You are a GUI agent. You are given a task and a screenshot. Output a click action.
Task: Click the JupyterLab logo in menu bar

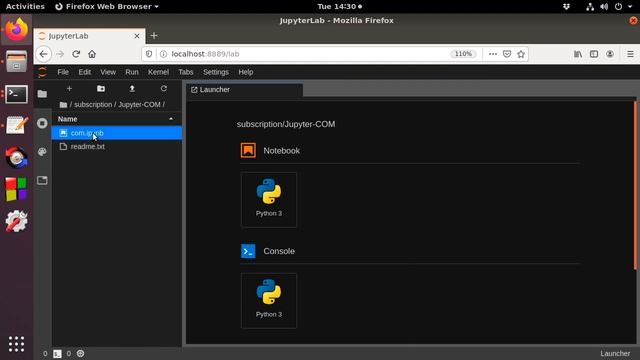[x=42, y=72]
